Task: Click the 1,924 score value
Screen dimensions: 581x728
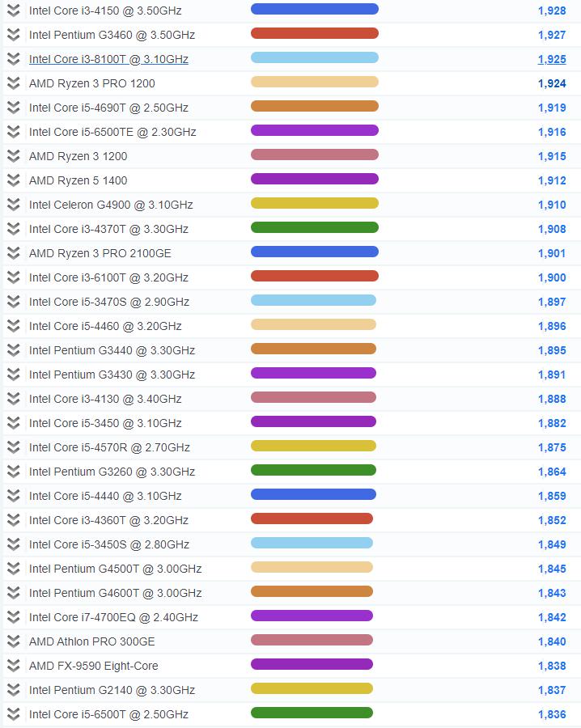Action: pos(552,83)
